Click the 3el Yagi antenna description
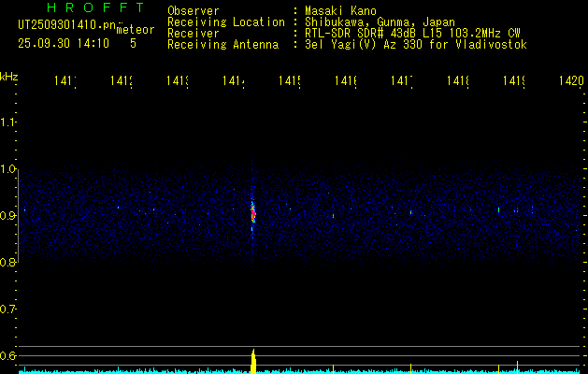 [414, 44]
